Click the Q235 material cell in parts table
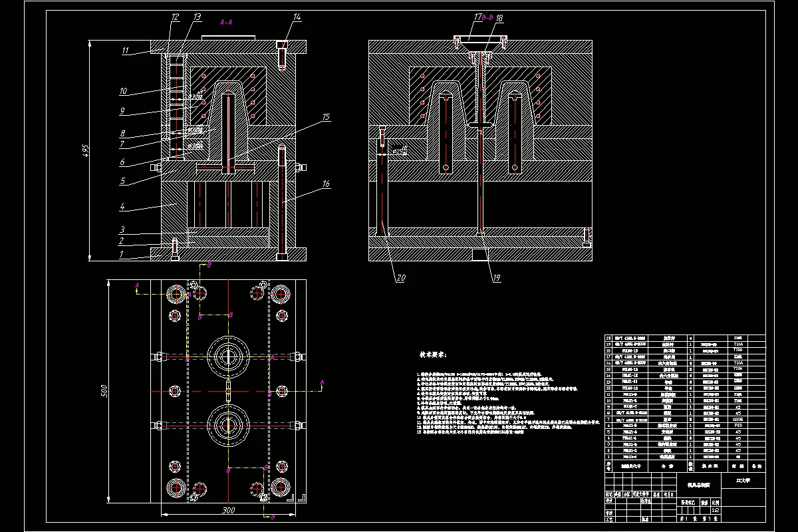 click(737, 420)
